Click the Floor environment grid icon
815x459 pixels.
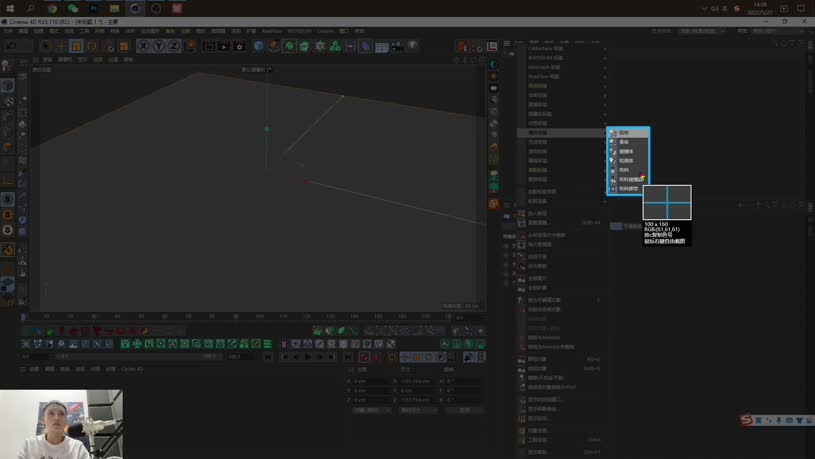click(382, 47)
